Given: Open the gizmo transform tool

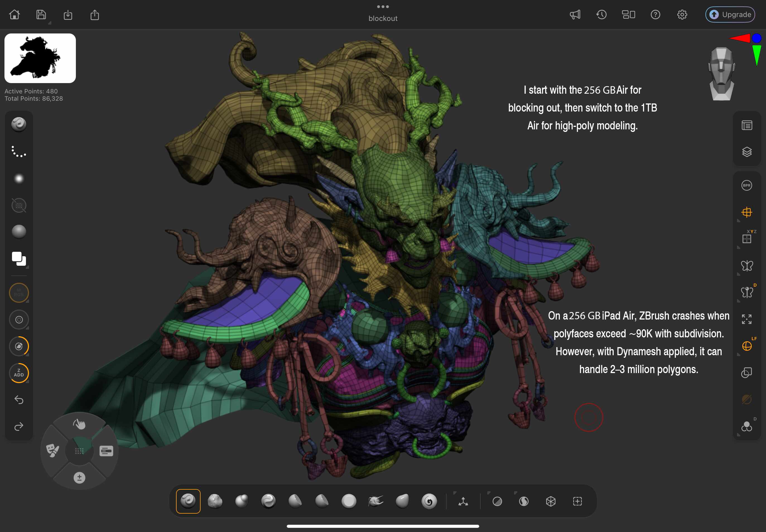Looking at the screenshot, I should 463,501.
